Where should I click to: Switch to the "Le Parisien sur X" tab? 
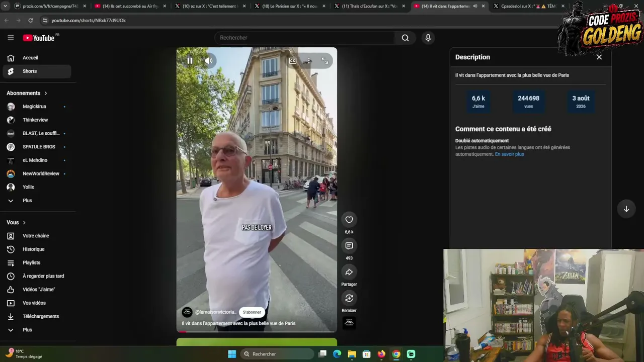pyautogui.click(x=290, y=6)
